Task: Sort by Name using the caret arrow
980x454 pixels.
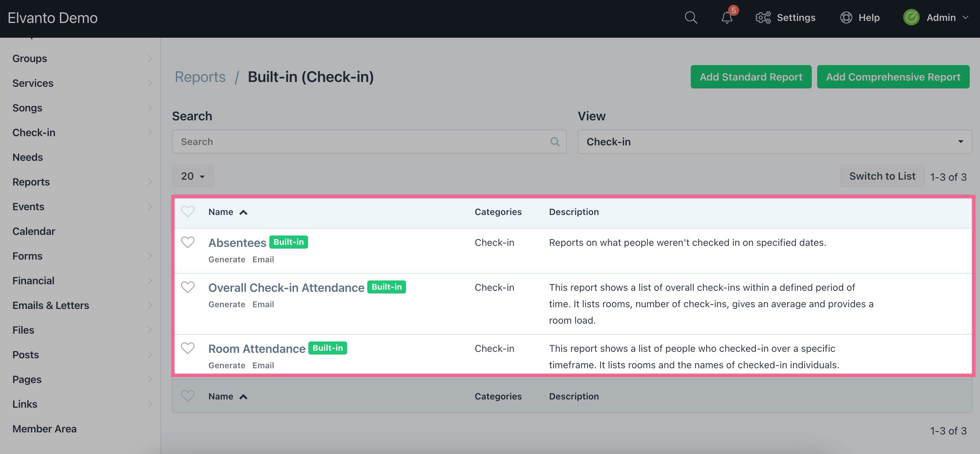Action: point(244,212)
